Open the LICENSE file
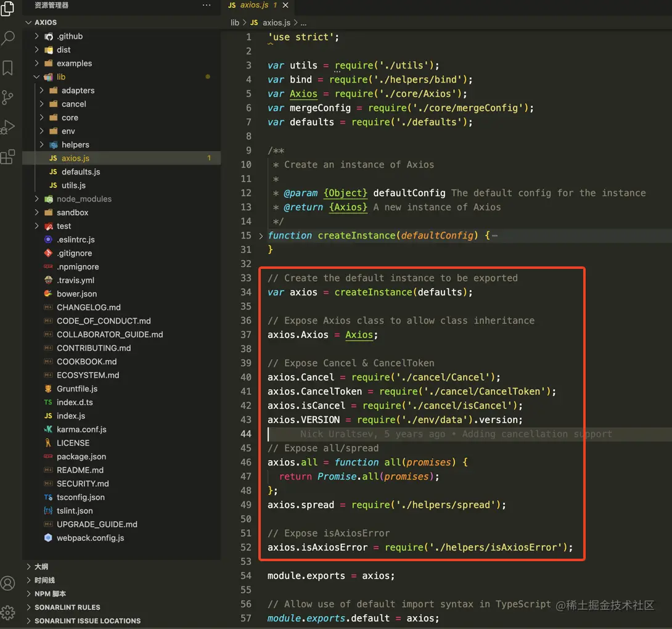Viewport: 672px width, 629px height. pos(121,443)
